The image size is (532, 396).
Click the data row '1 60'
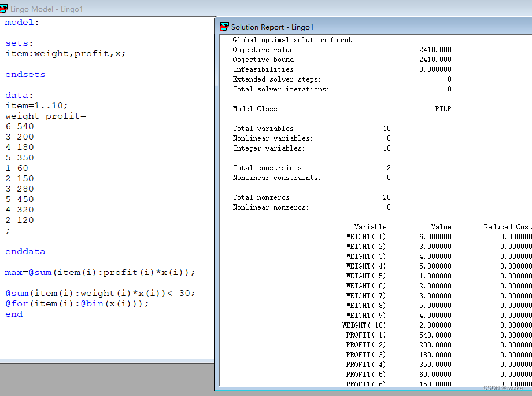[x=17, y=168]
